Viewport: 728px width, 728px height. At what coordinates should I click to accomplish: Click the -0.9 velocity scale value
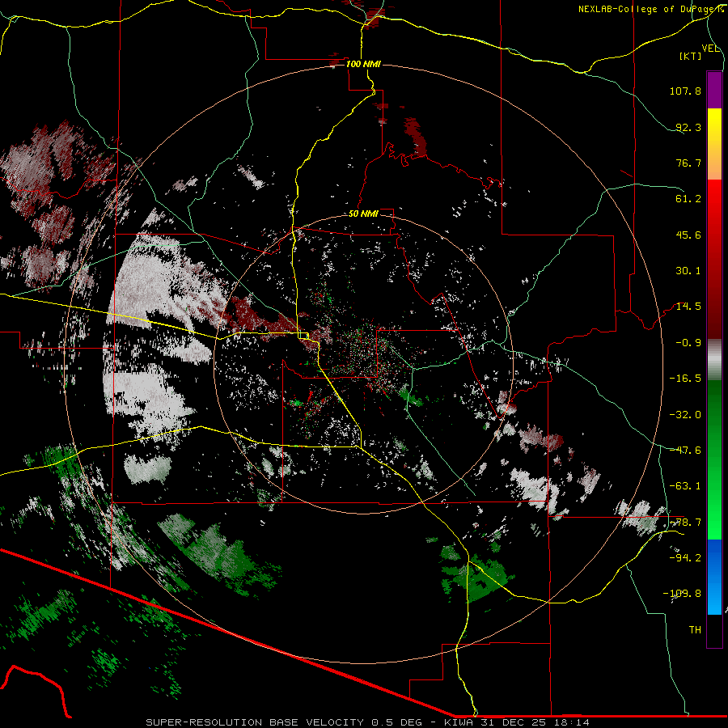(688, 343)
